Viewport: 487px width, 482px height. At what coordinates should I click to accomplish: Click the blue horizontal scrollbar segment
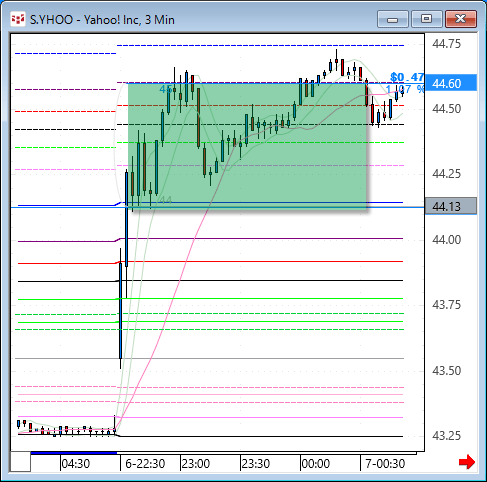click(x=74, y=453)
